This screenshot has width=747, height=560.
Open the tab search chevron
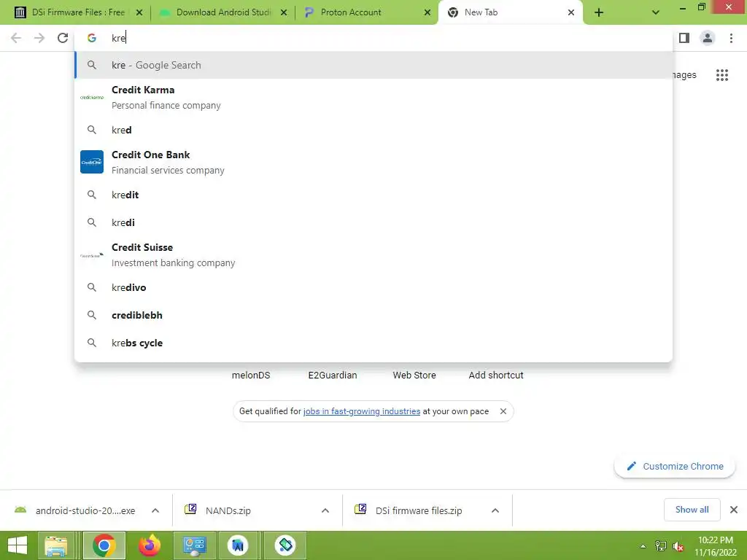[x=656, y=13]
